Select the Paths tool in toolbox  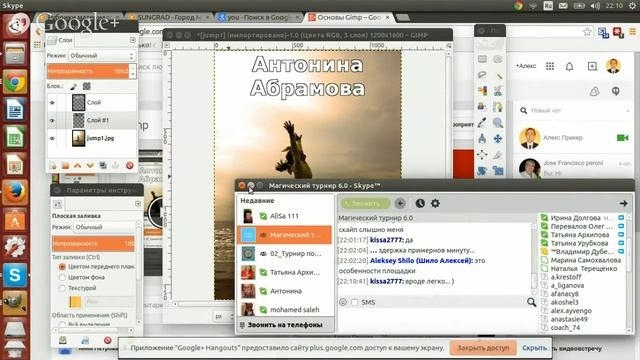pos(498,107)
